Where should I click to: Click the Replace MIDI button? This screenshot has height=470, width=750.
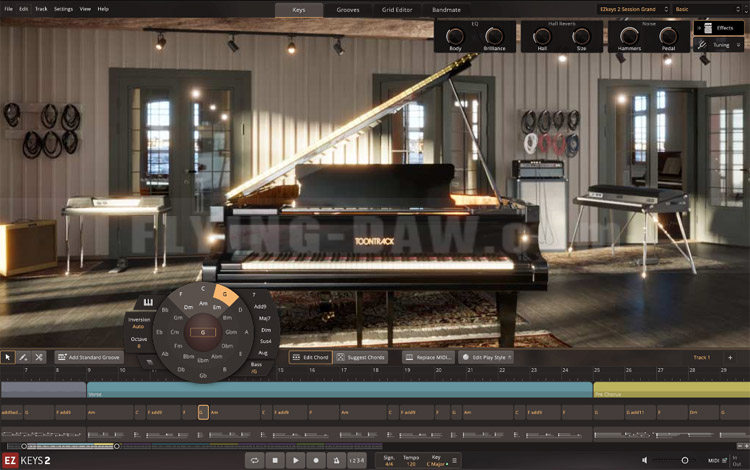(x=429, y=357)
